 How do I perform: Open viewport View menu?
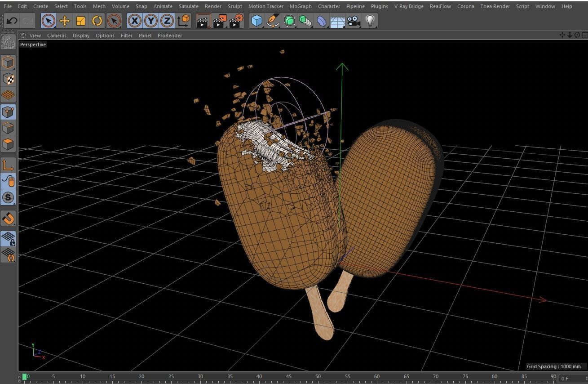pos(35,36)
